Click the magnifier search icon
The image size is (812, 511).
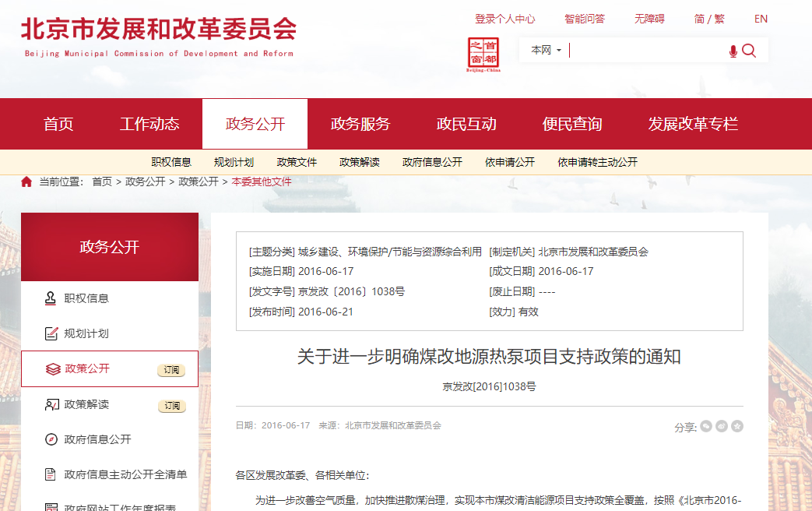tap(749, 51)
